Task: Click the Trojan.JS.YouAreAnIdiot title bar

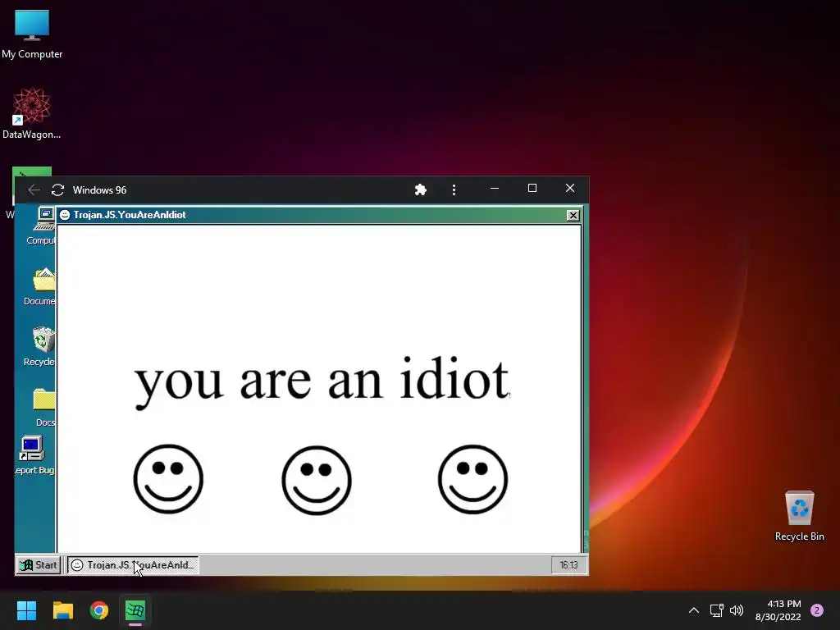Action: click(319, 215)
